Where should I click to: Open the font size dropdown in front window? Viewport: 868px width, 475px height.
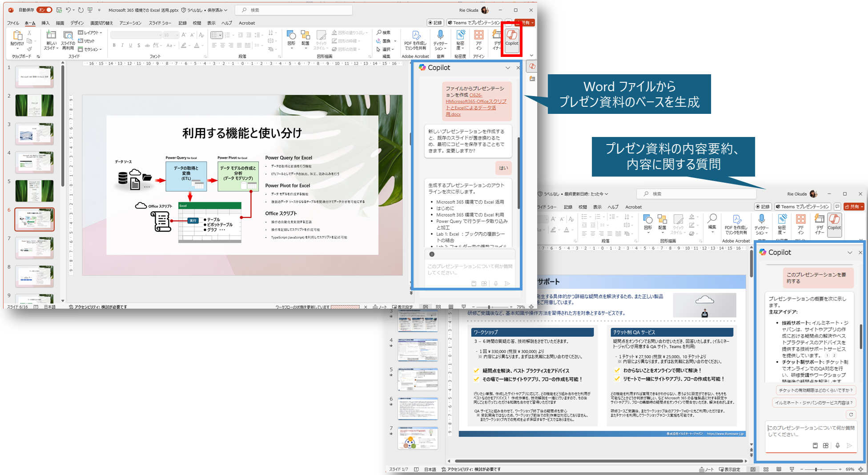[177, 35]
